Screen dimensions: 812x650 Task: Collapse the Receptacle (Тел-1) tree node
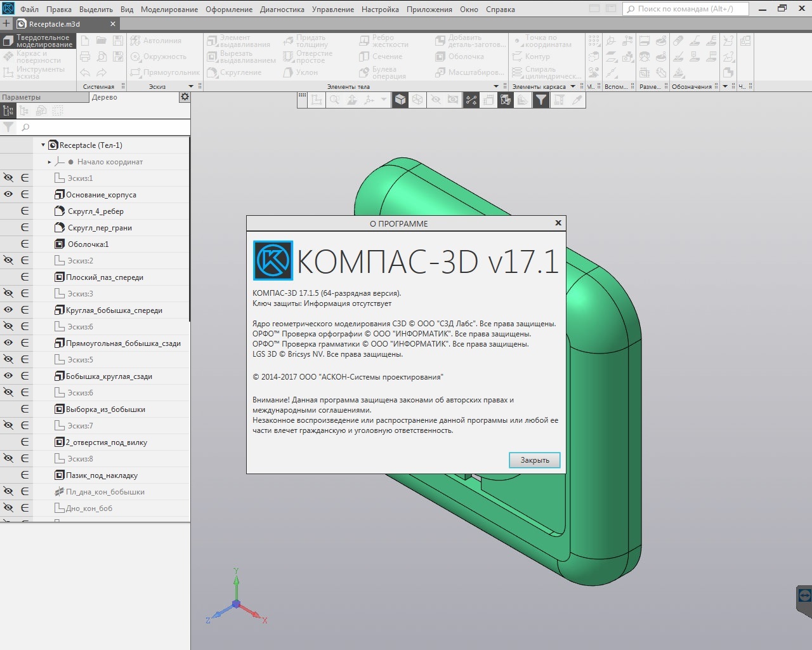click(x=43, y=145)
